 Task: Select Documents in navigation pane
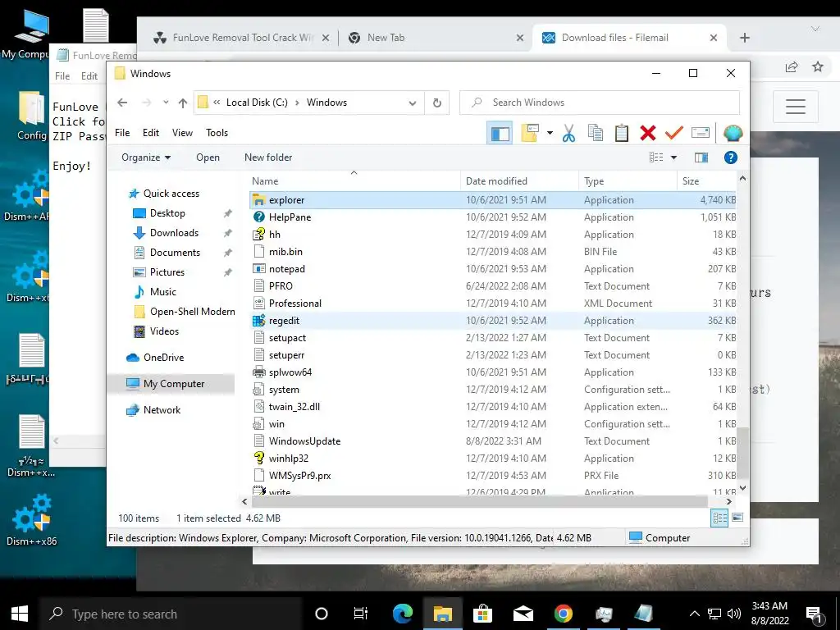point(175,253)
